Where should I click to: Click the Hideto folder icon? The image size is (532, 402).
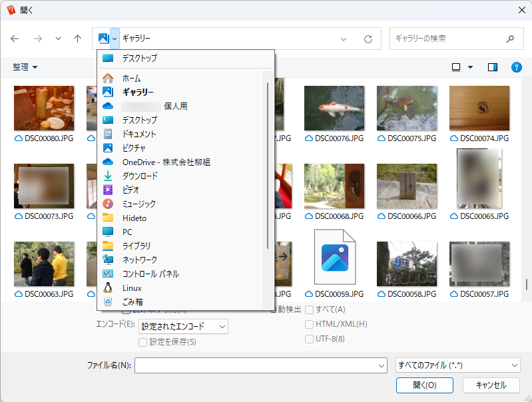pyautogui.click(x=108, y=218)
